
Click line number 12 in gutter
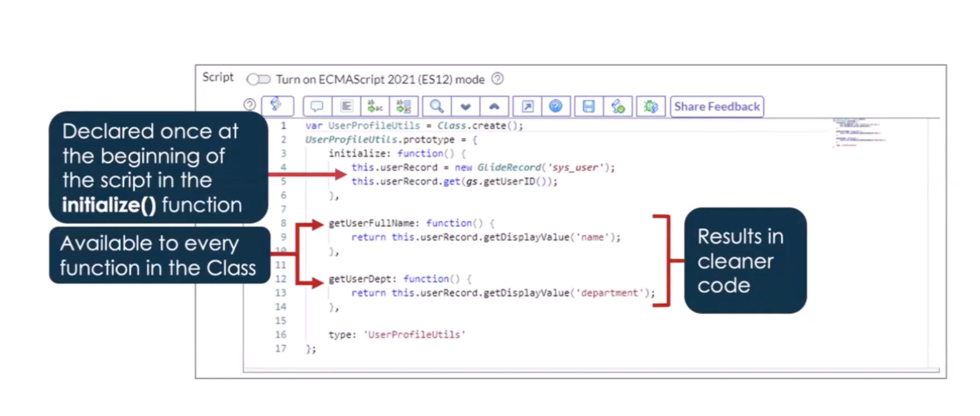(281, 279)
